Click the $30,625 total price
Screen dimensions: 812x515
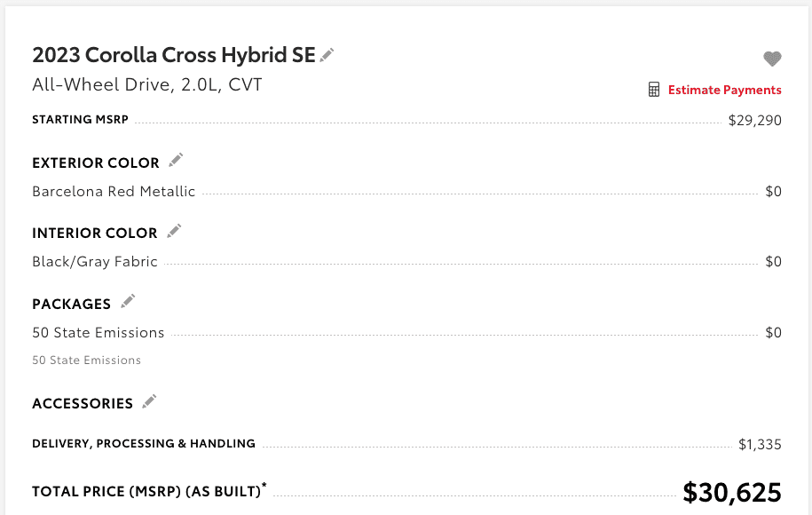pos(732,492)
